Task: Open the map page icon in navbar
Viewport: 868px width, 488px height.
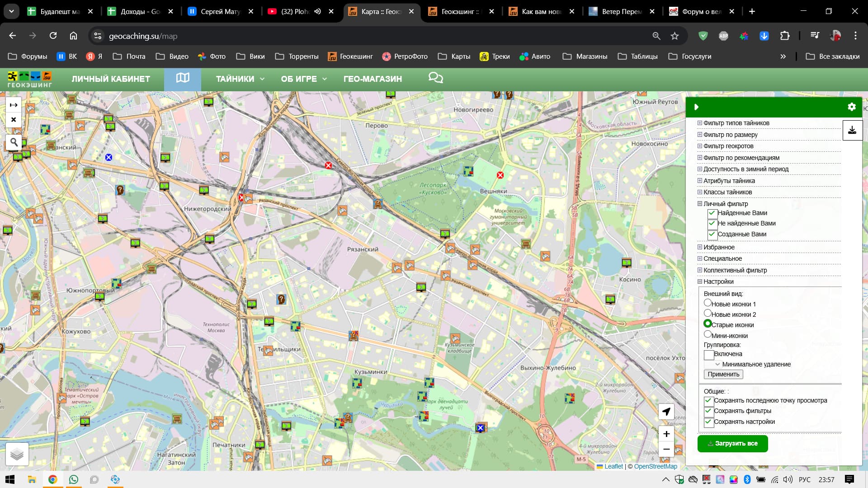Action: click(183, 78)
